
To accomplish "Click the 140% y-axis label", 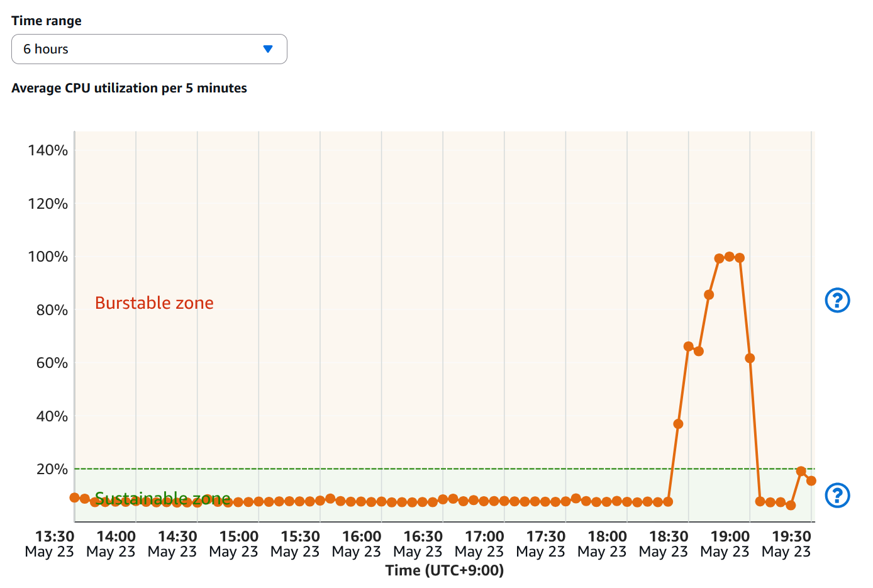I will click(x=48, y=150).
